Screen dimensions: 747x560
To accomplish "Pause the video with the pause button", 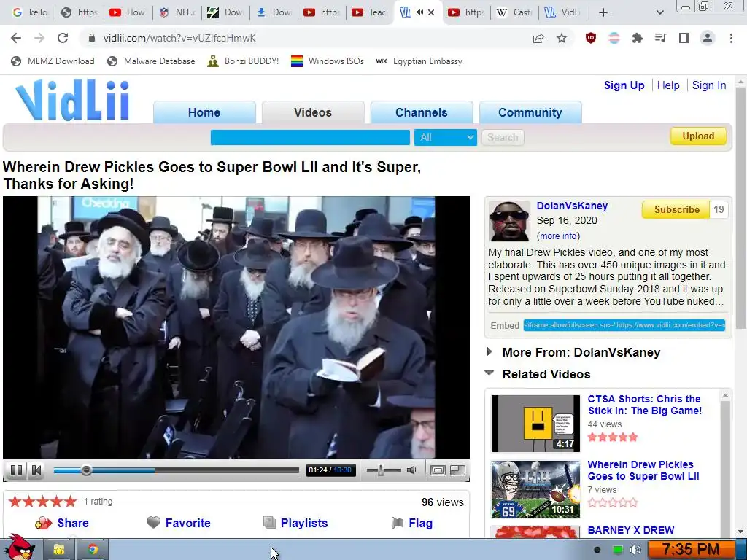I will coord(16,470).
